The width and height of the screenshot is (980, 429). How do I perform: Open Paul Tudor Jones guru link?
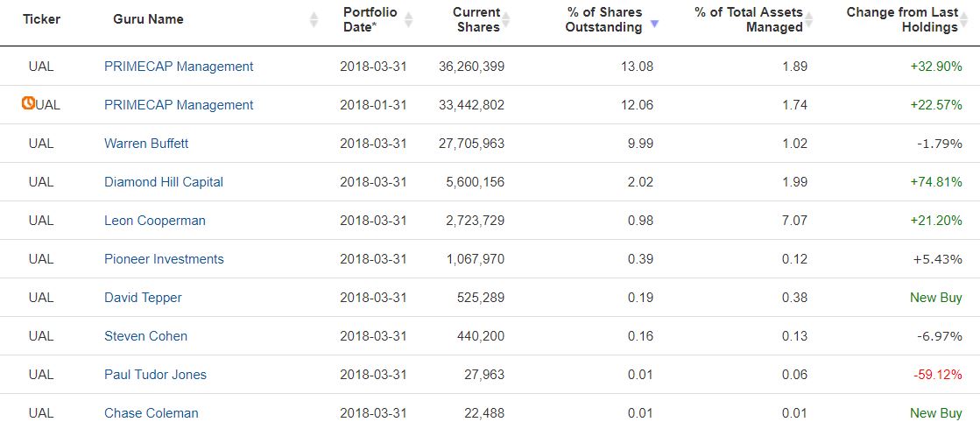(156, 375)
